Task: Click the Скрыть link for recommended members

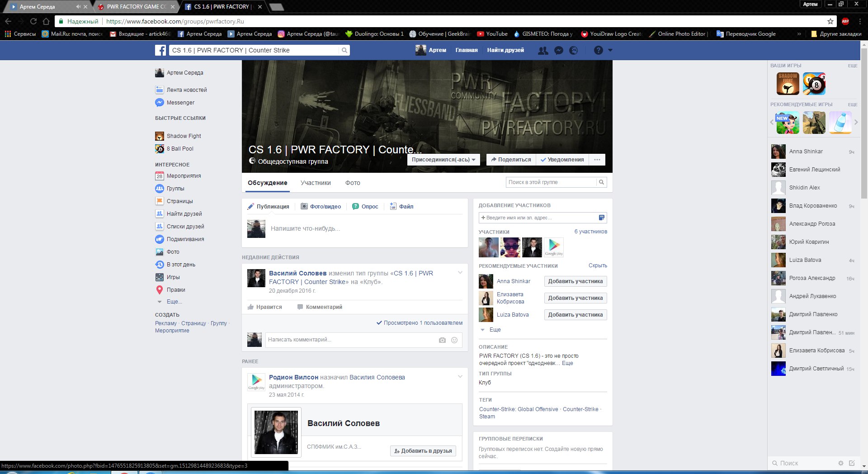Action: point(598,265)
